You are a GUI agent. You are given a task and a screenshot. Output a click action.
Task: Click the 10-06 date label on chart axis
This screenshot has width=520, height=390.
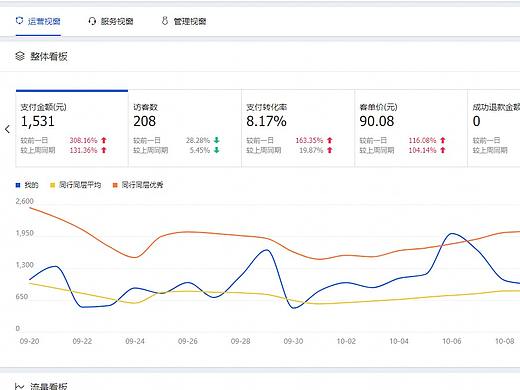click(452, 341)
